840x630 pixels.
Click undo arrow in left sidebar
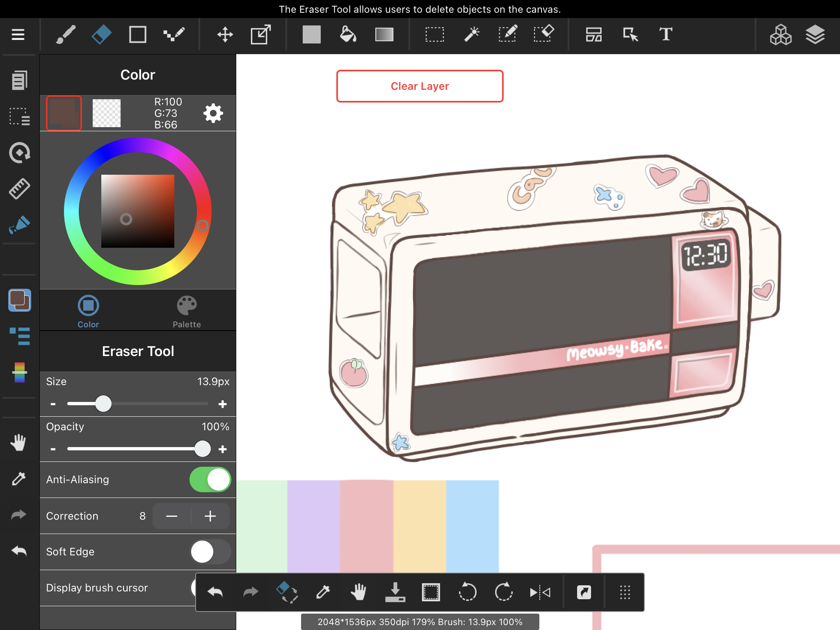tap(19, 551)
